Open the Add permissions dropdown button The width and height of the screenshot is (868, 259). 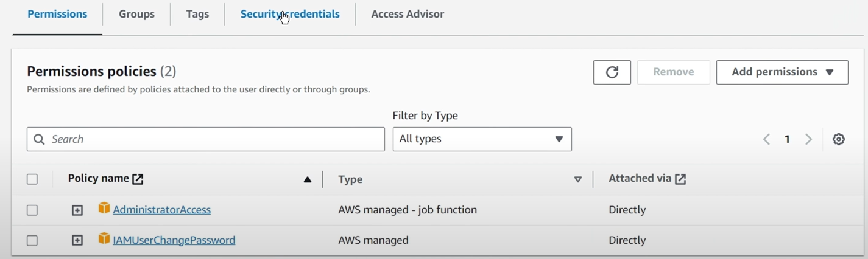click(x=782, y=72)
